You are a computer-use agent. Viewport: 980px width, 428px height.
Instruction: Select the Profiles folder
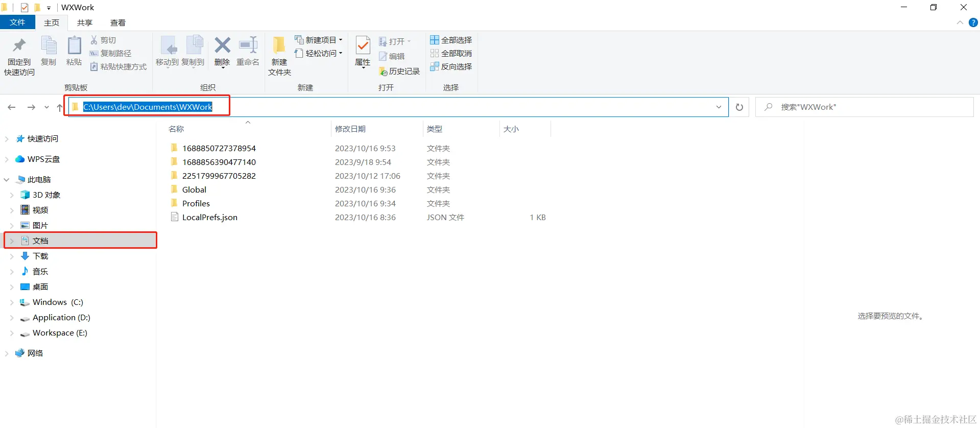196,203
